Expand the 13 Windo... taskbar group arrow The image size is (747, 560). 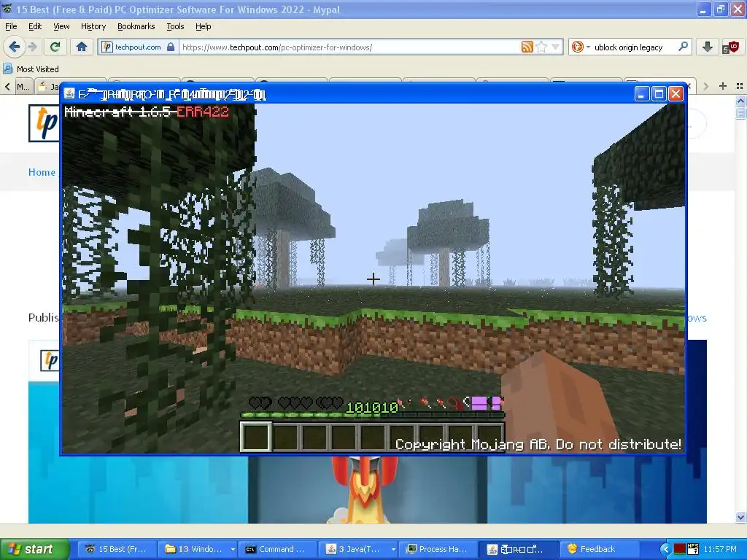coord(233,549)
